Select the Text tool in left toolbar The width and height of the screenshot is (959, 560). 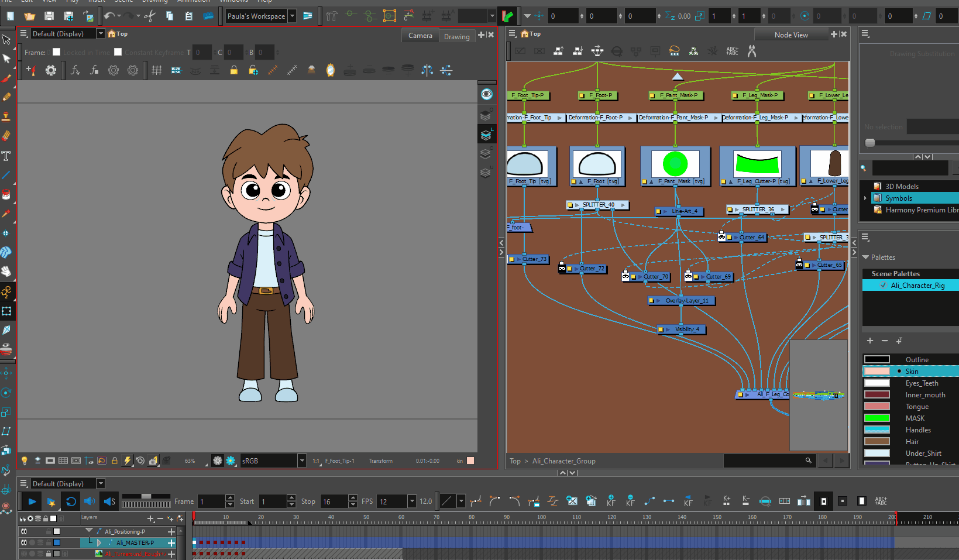click(x=6, y=156)
